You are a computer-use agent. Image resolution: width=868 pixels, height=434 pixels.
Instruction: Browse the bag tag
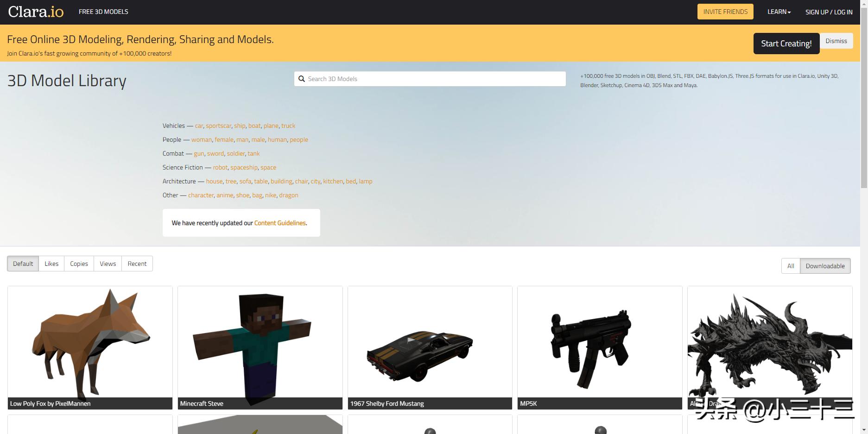pyautogui.click(x=257, y=195)
